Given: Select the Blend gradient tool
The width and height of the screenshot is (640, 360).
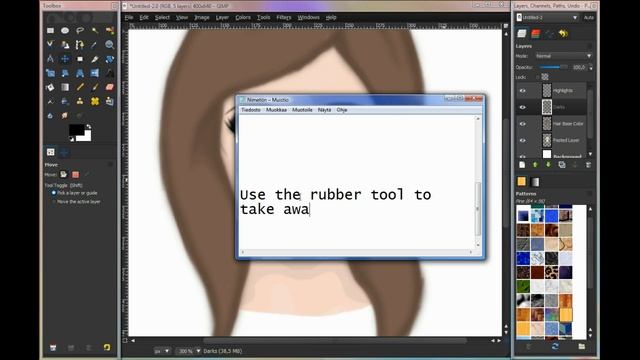Looking at the screenshot, I should pyautogui.click(x=65, y=87).
